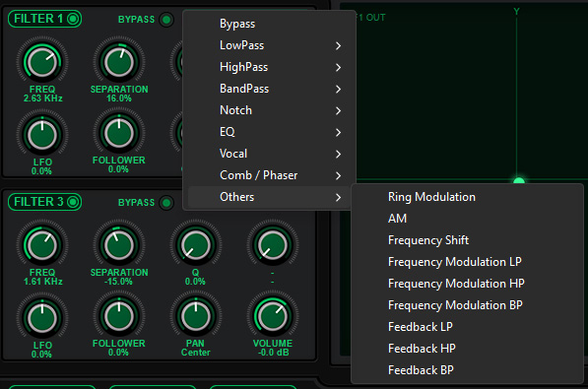Open the LowPass submenu
The image size is (588, 389).
(269, 45)
